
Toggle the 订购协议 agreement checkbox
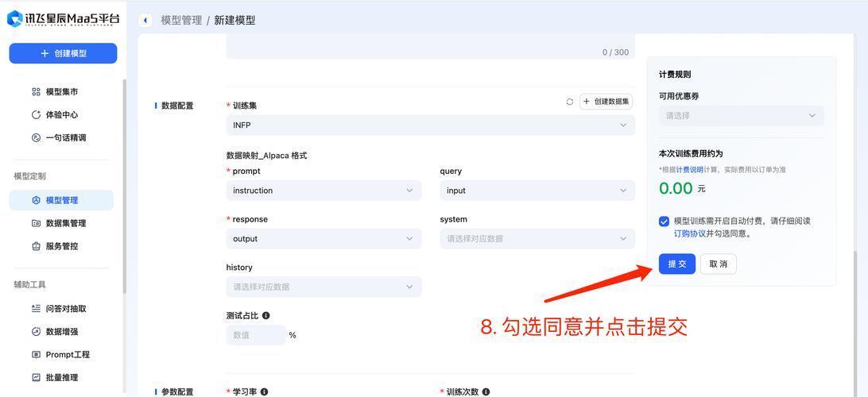(x=664, y=222)
